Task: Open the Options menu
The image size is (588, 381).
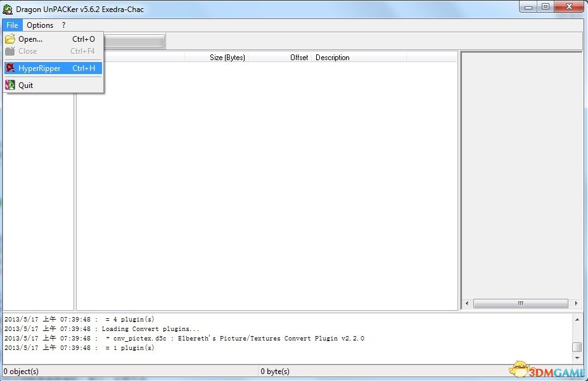Action: pos(40,25)
